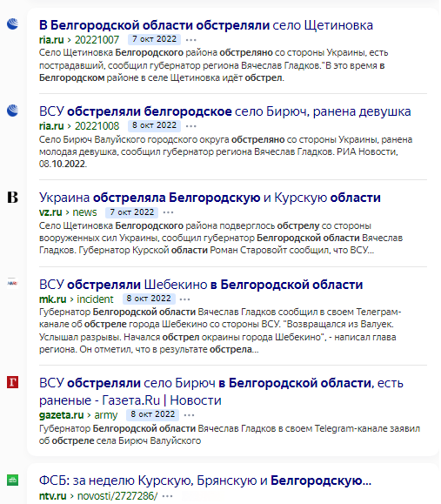Viewport: 441px width, 504px height.
Task: Open three-dot menu for mk.ru result
Action: pos(184,299)
